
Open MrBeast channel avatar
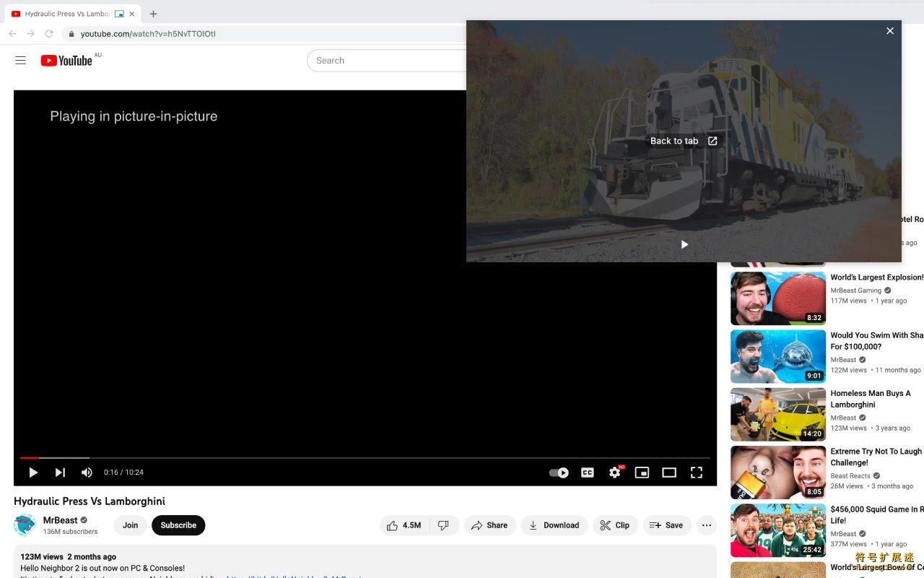pyautogui.click(x=25, y=525)
